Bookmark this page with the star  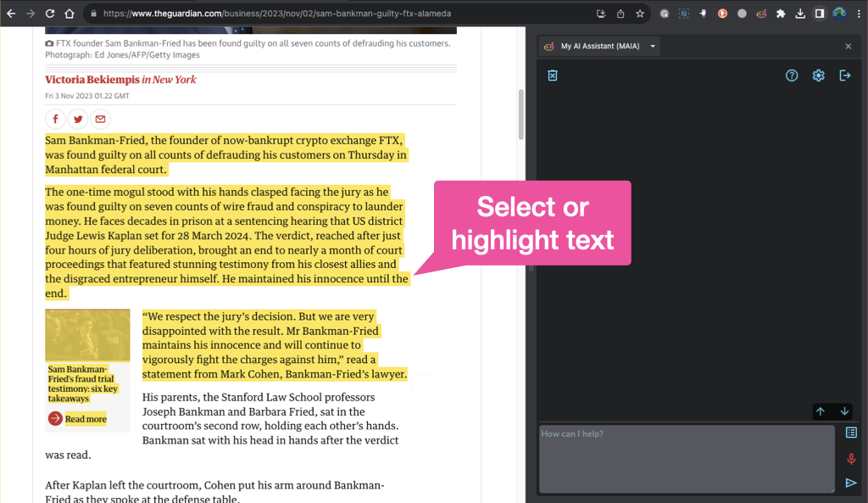(x=640, y=14)
